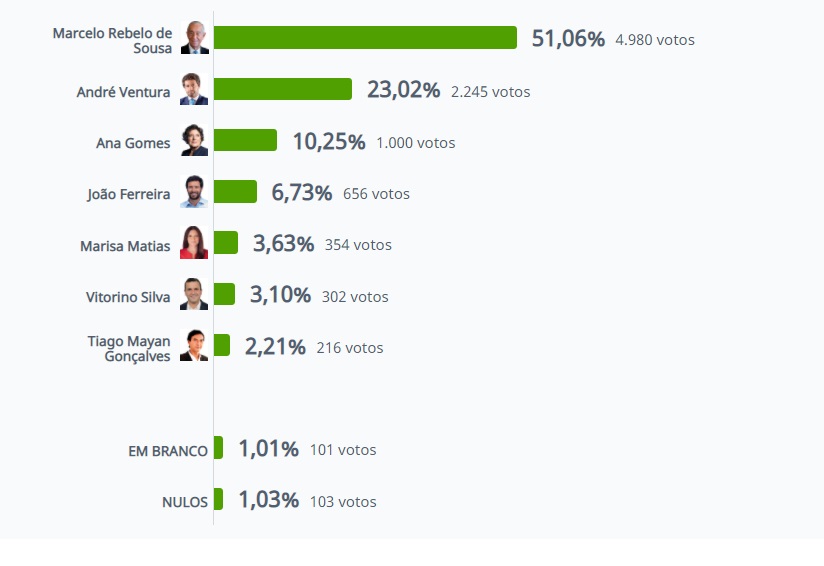Click the Marcelo Rebelo de Sousa name
824x566 pixels.
click(x=112, y=40)
